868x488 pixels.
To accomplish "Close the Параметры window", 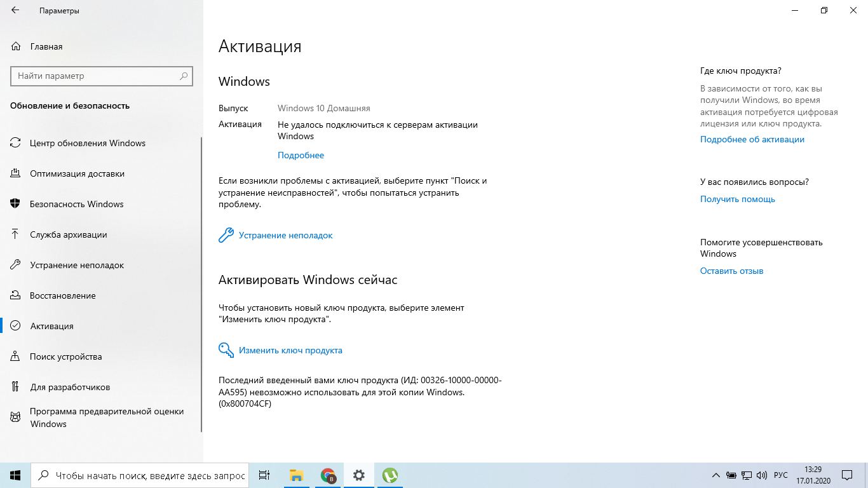I will [853, 10].
